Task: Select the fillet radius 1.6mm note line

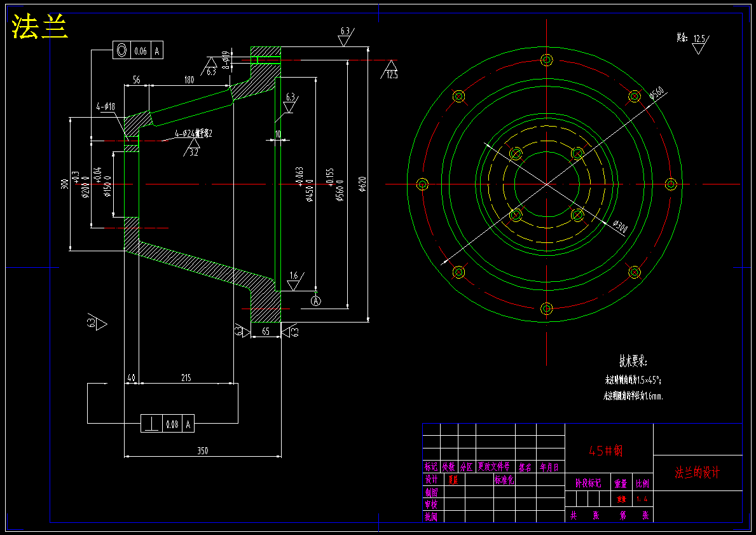Action: 633,396
